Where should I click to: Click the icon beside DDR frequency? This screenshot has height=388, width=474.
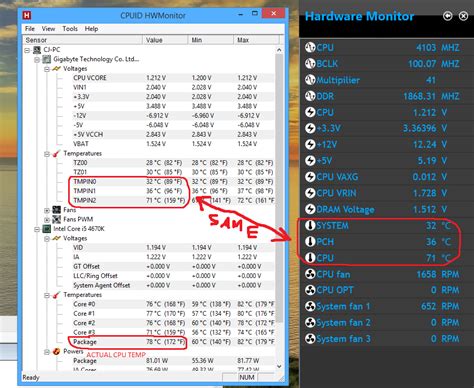pos(310,96)
